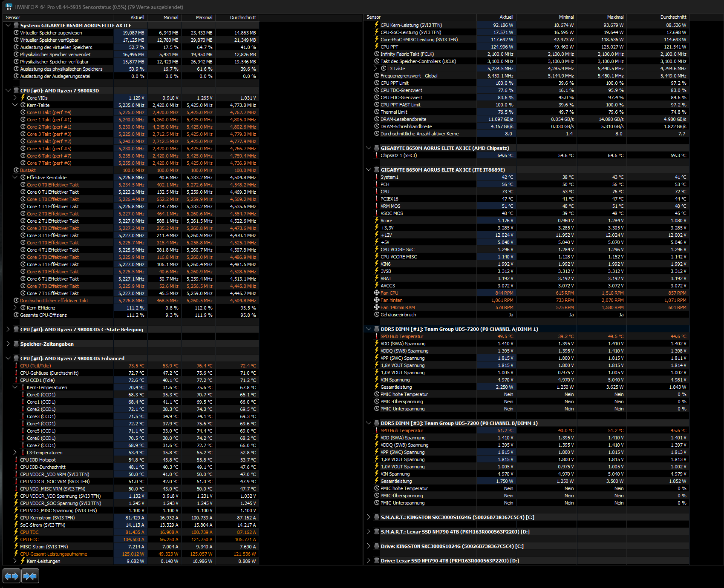Click the 19,087 MB current value cell
Screen dimensions: 724x588
(130, 33)
